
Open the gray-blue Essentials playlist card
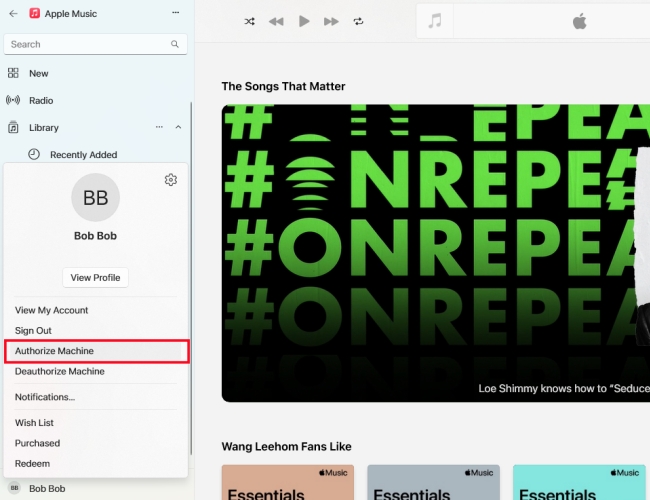point(434,483)
